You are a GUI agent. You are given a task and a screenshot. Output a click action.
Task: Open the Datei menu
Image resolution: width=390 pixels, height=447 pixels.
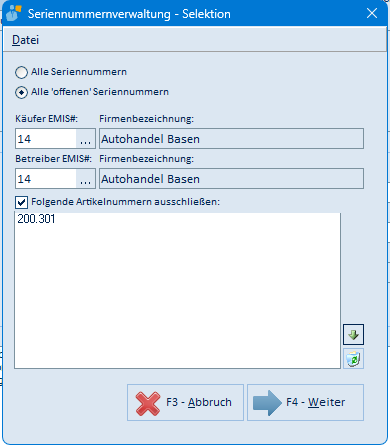point(25,40)
